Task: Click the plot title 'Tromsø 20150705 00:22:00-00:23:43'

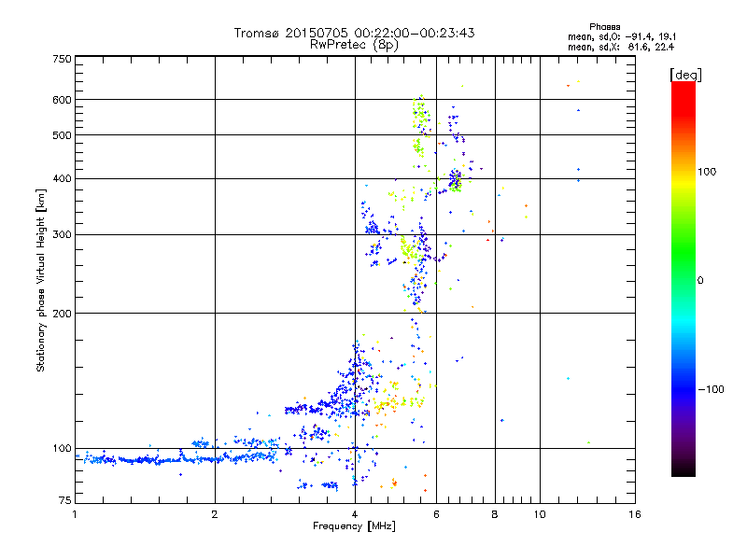Action: point(354,33)
